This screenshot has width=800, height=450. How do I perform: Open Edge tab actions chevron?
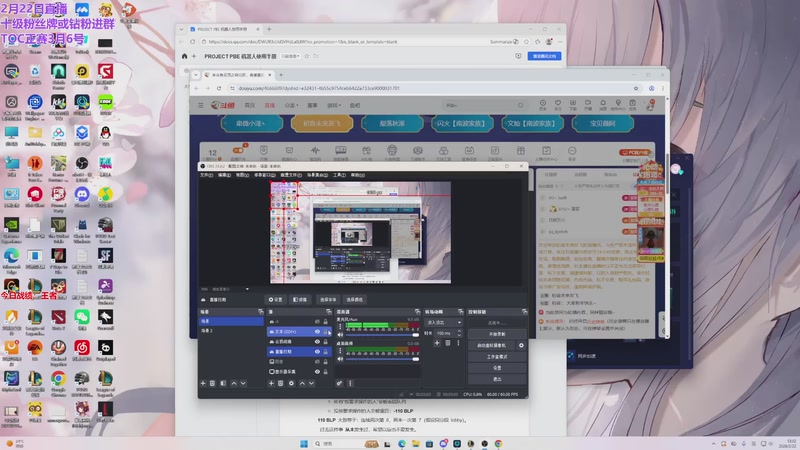pyautogui.click(x=181, y=30)
